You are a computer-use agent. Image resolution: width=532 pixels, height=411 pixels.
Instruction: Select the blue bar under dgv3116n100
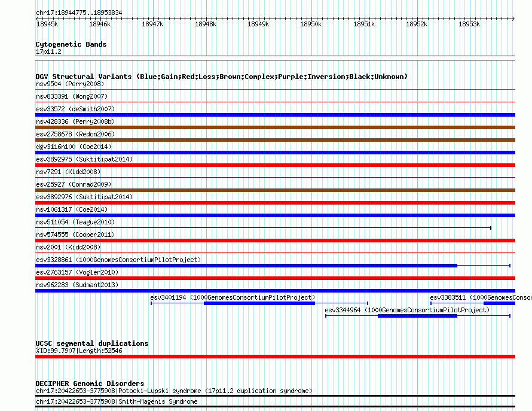click(275, 153)
